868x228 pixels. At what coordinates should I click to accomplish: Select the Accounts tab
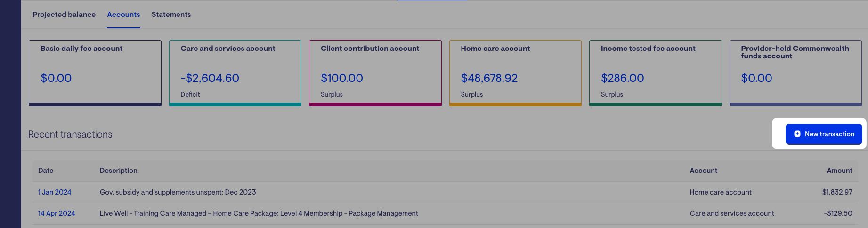(123, 15)
